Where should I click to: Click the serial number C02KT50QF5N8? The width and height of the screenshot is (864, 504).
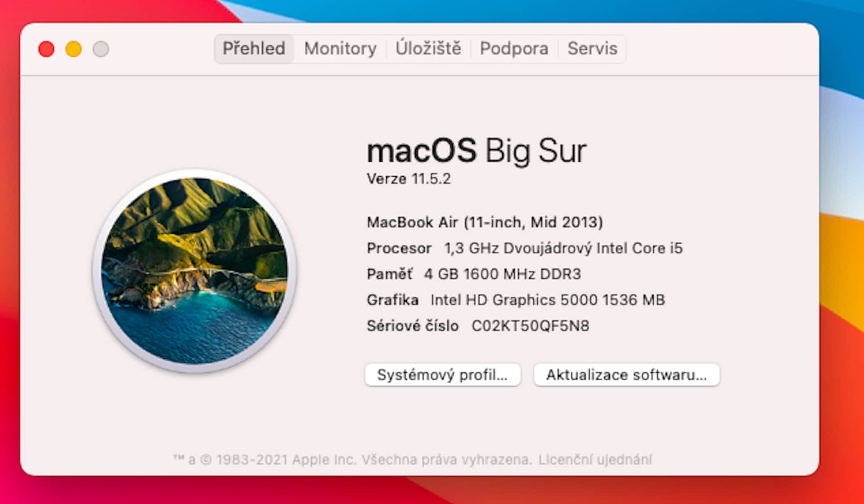coord(530,326)
